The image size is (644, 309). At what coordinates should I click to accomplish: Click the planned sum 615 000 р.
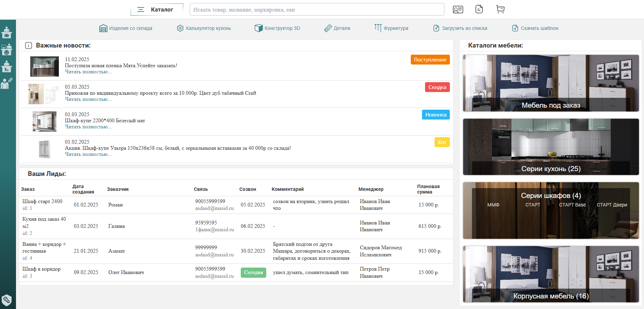pos(430,226)
